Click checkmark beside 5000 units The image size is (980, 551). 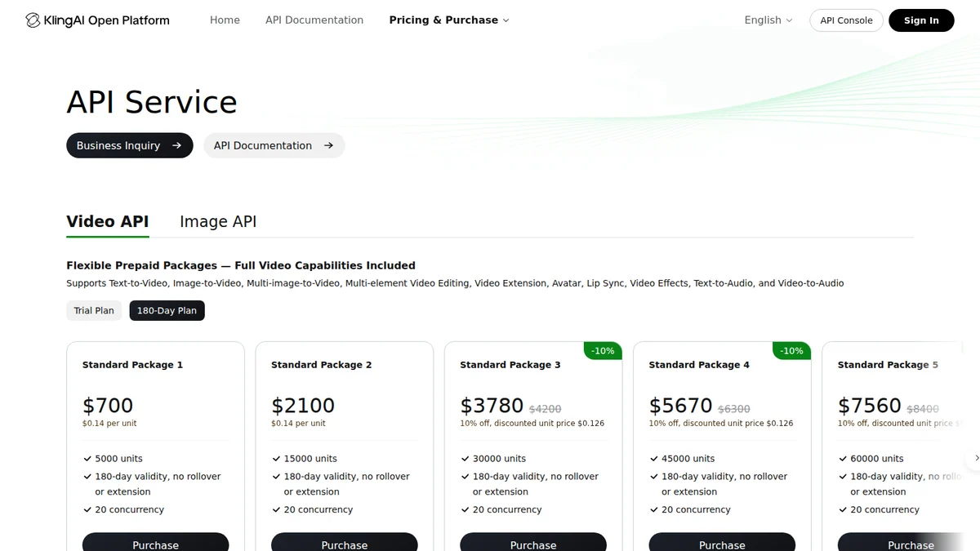click(87, 459)
